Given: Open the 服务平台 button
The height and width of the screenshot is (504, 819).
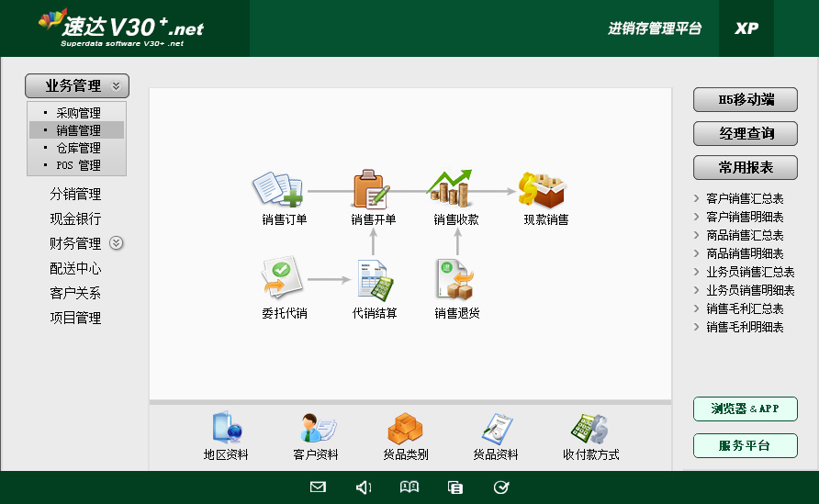Looking at the screenshot, I should pyautogui.click(x=745, y=446).
